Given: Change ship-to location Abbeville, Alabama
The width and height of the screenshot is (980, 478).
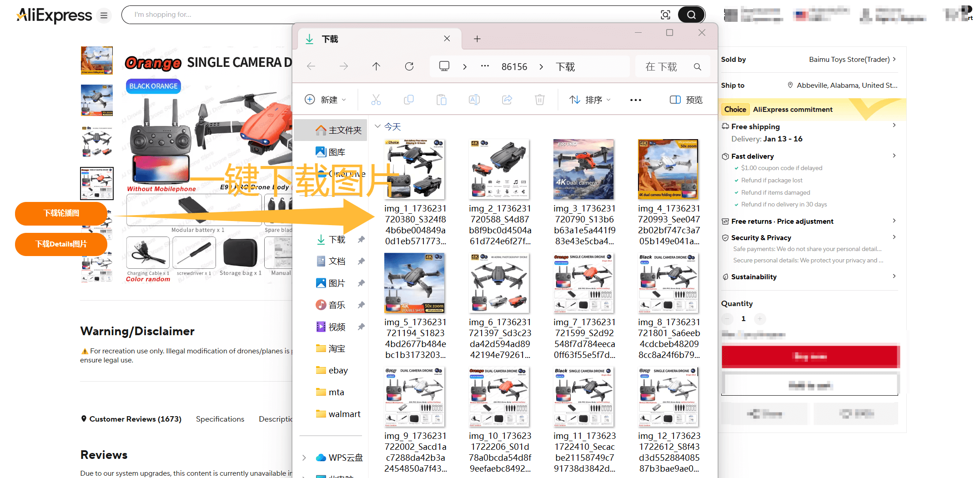Looking at the screenshot, I should click(x=843, y=85).
